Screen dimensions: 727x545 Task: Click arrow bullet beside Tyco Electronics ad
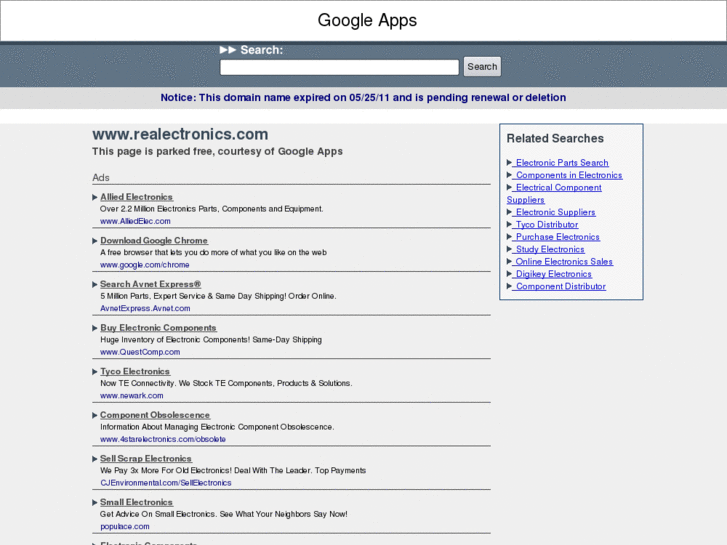(95, 372)
